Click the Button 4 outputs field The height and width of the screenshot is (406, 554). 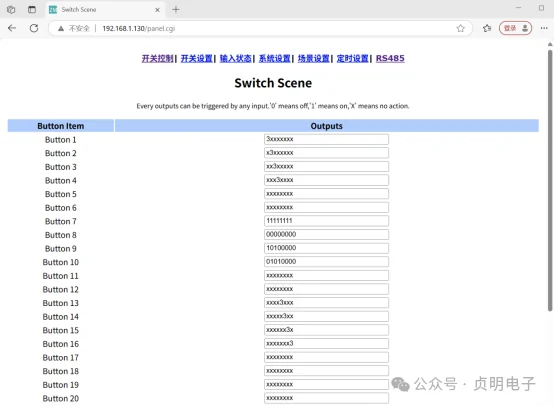pyautogui.click(x=326, y=180)
